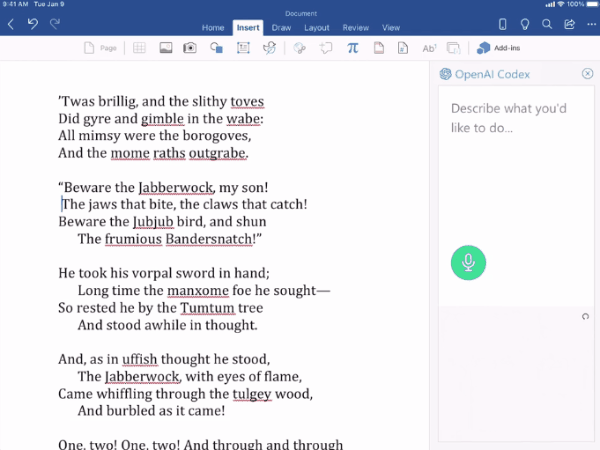Screen dimensions: 600x450
Task: Insert icons with the bird icon
Action: click(269, 48)
